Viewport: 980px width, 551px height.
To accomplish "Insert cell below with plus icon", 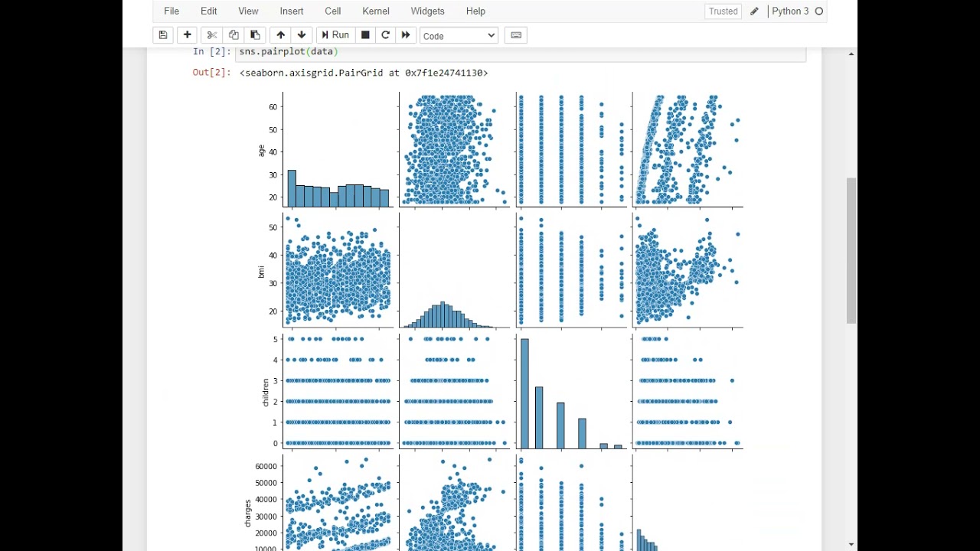I will [187, 35].
